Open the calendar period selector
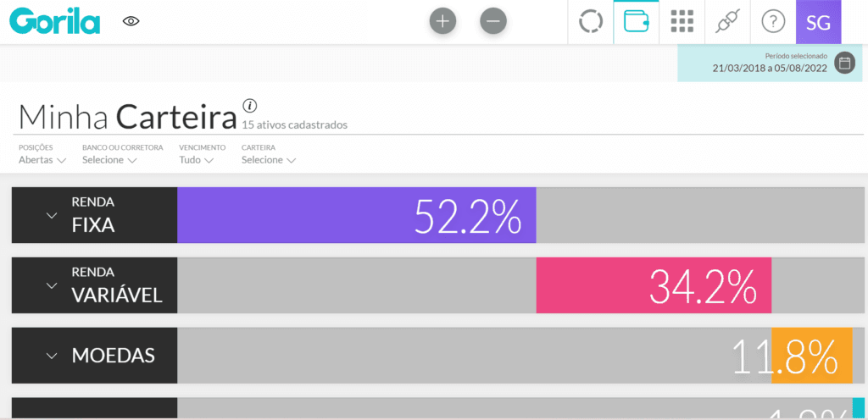 click(x=844, y=63)
